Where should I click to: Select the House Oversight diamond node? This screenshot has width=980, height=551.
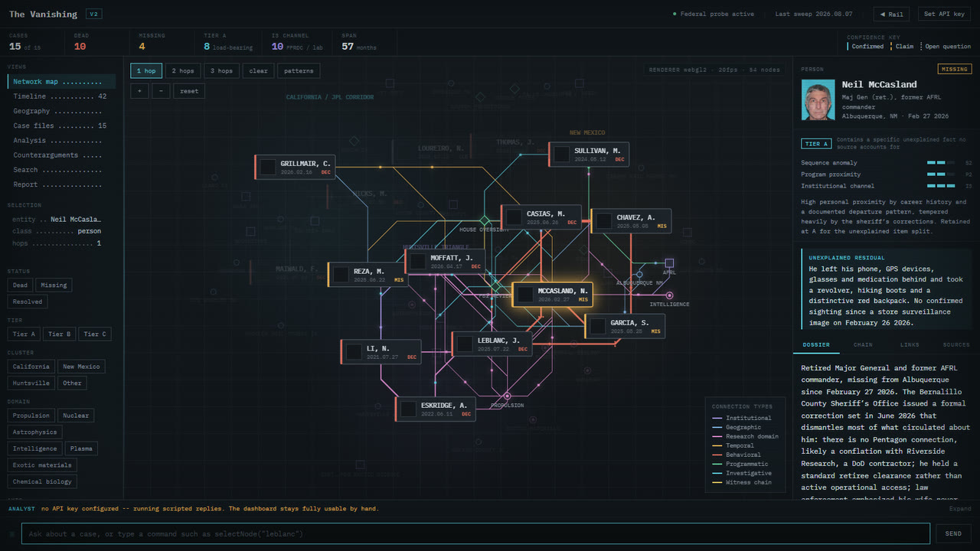[x=484, y=220]
